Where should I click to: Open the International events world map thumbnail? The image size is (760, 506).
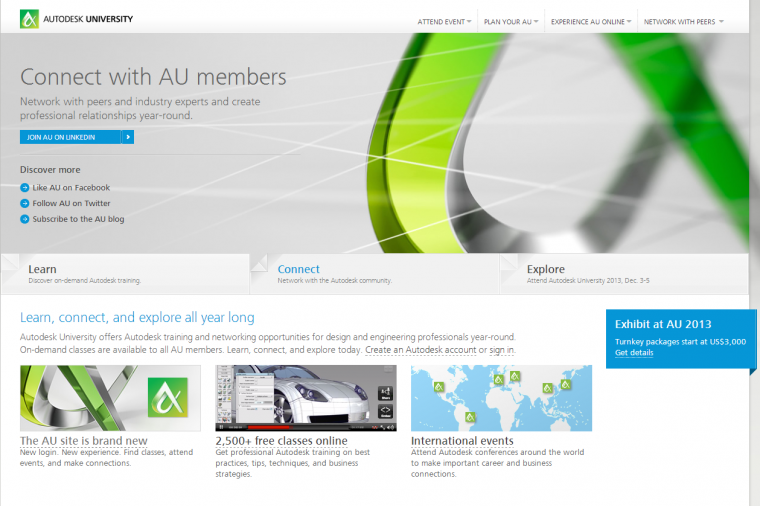(x=501, y=397)
